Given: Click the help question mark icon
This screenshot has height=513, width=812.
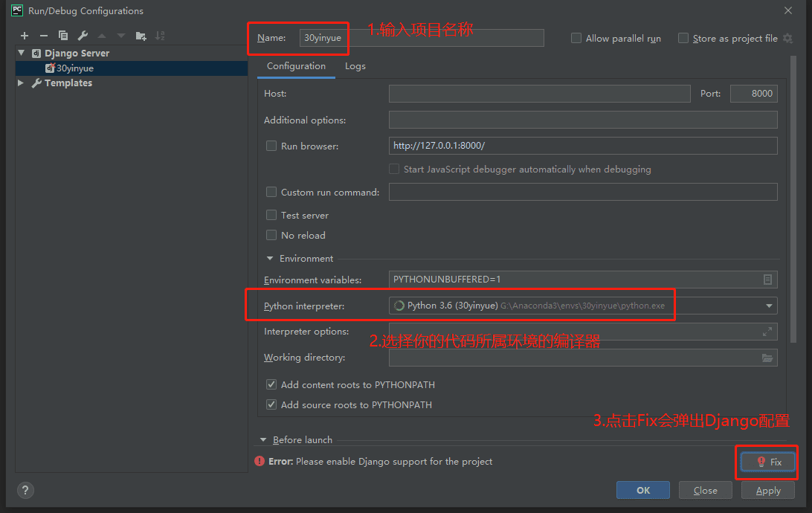Looking at the screenshot, I should click(x=25, y=490).
